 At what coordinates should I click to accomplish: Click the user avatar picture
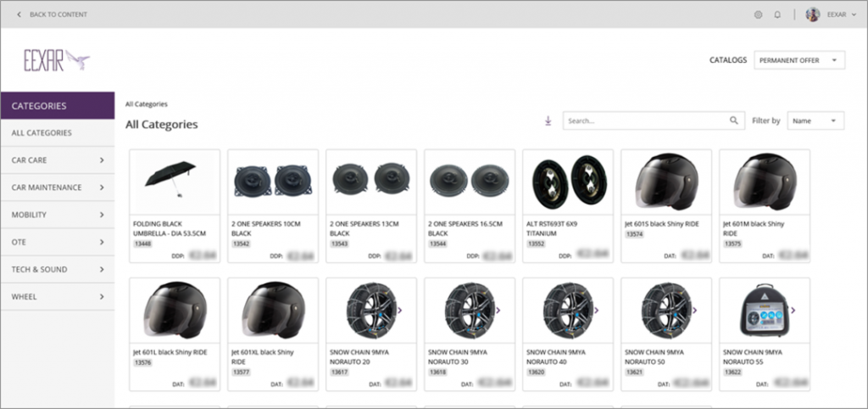click(x=813, y=15)
